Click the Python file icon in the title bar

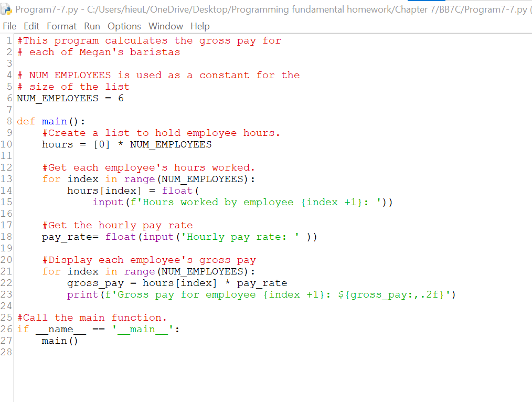7,8
